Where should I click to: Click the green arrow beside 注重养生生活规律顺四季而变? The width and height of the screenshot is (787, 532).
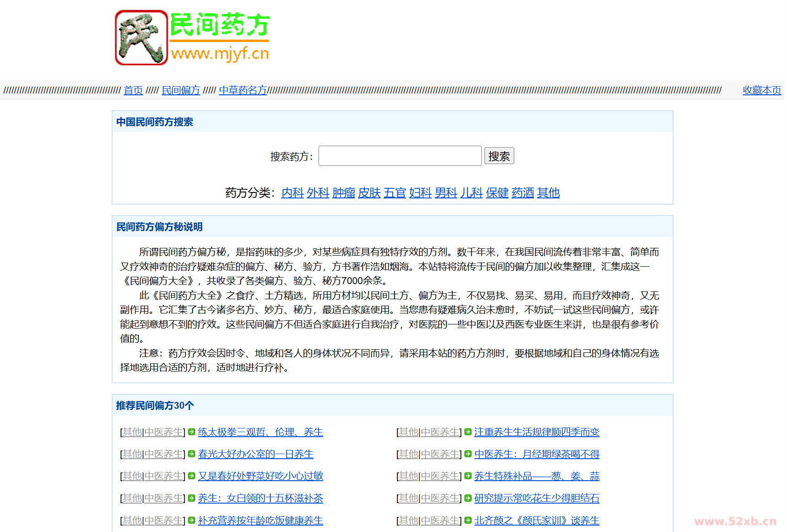click(x=468, y=432)
